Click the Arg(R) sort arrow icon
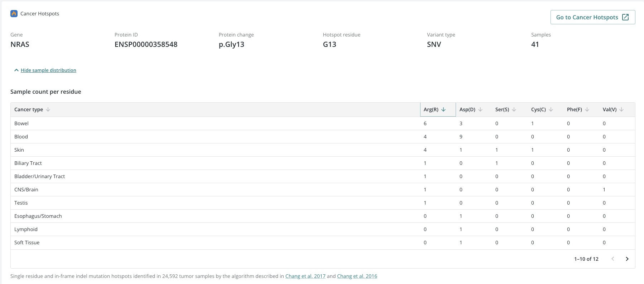The height and width of the screenshot is (284, 644). 443,109
